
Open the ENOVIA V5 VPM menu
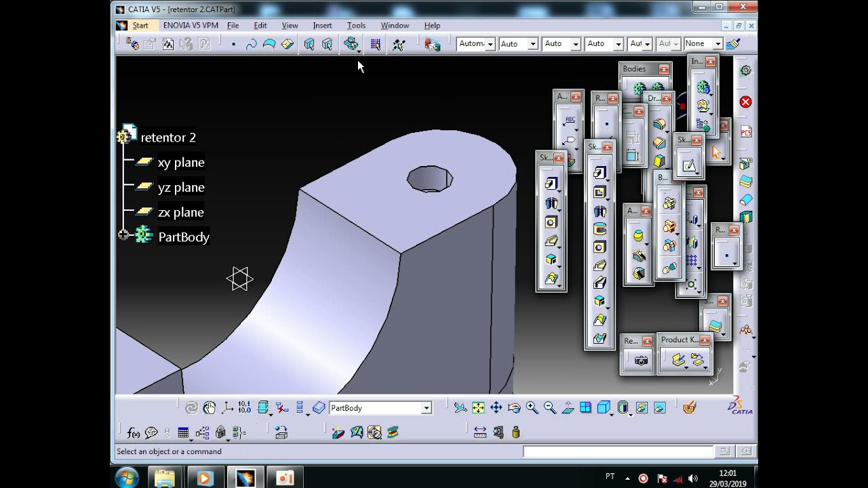pyautogui.click(x=191, y=25)
